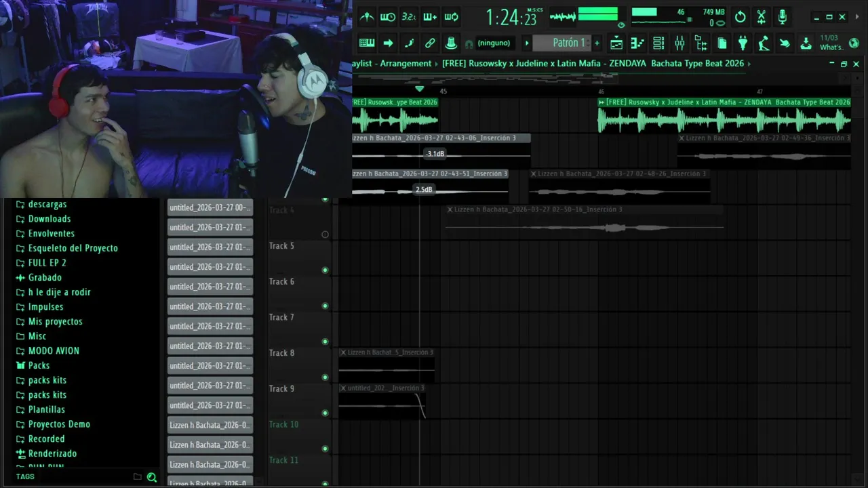Toggle the note blend recording icon
Viewport: 868px width, 488px height.
click(x=409, y=43)
